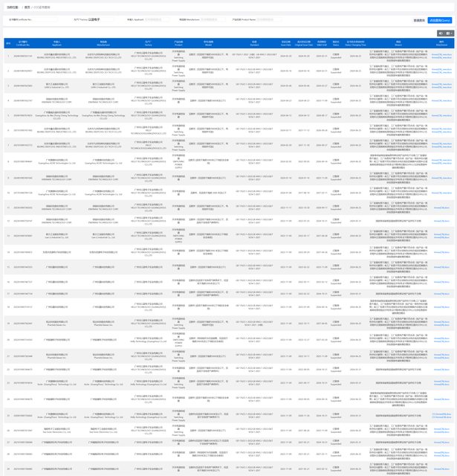Click the Product column header in table
The image size is (457, 476).
[x=178, y=43]
